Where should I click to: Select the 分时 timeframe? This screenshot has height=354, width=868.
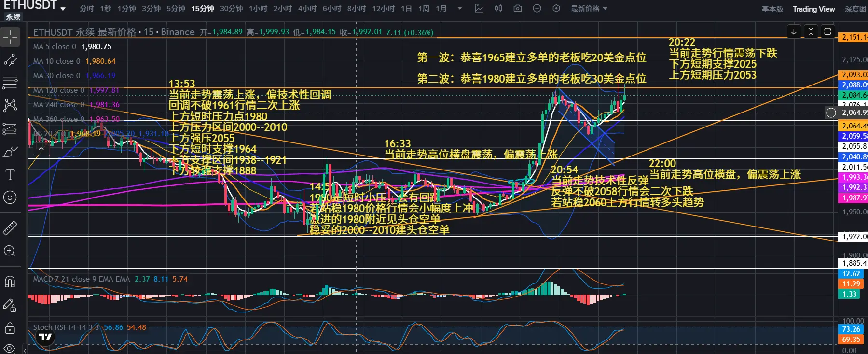coord(87,9)
